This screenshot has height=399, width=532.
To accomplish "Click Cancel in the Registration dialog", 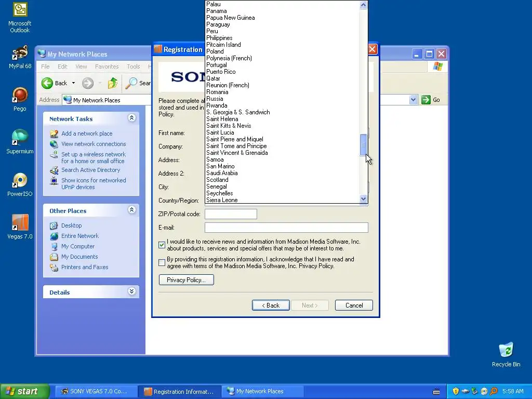I will [x=354, y=305].
